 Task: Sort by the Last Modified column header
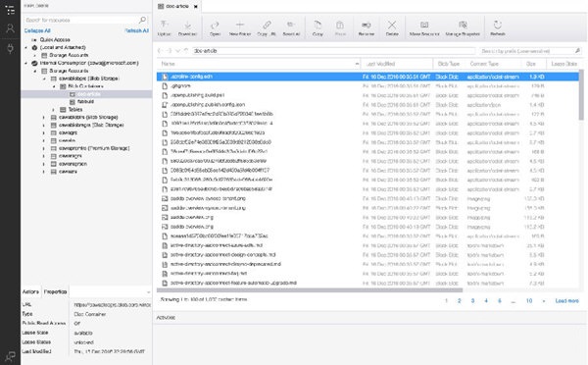(396, 64)
